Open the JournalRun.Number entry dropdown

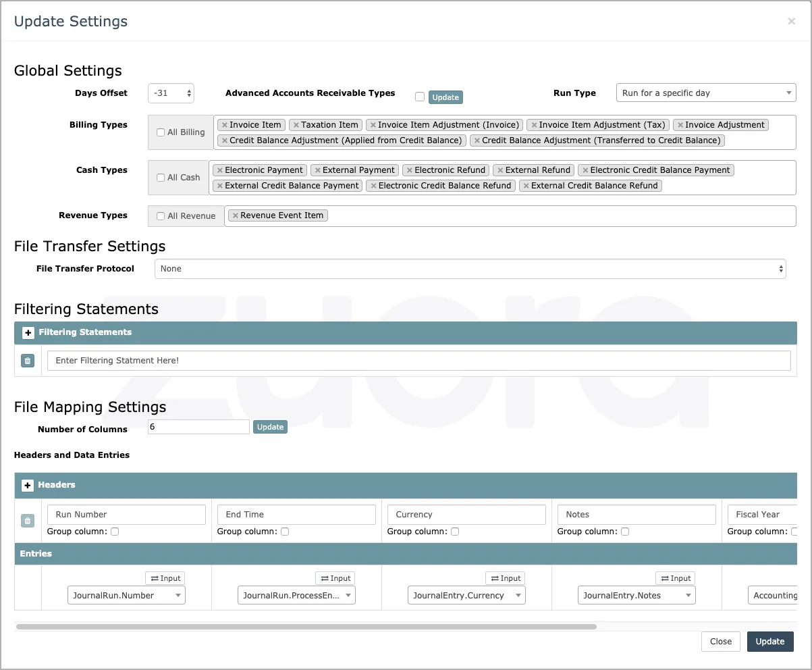tap(126, 595)
